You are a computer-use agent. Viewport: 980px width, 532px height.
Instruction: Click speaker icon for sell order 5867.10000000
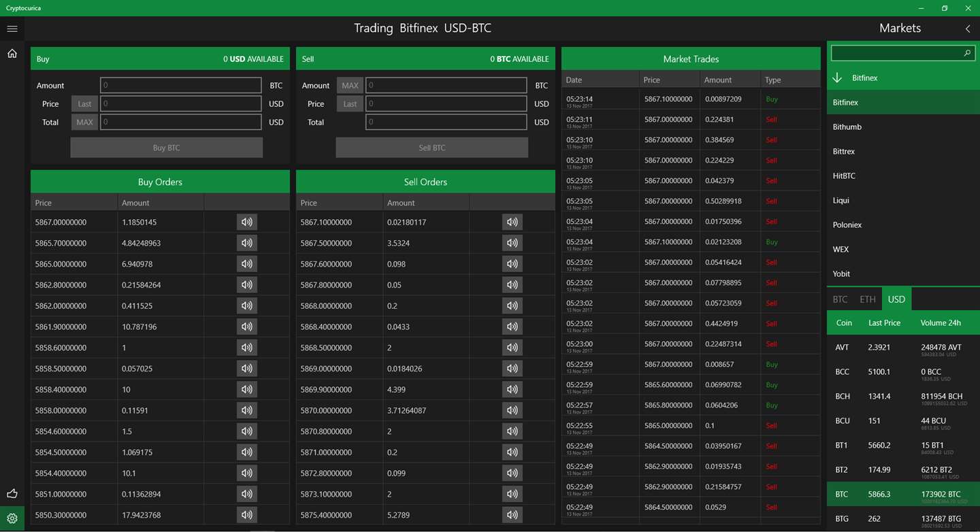512,222
